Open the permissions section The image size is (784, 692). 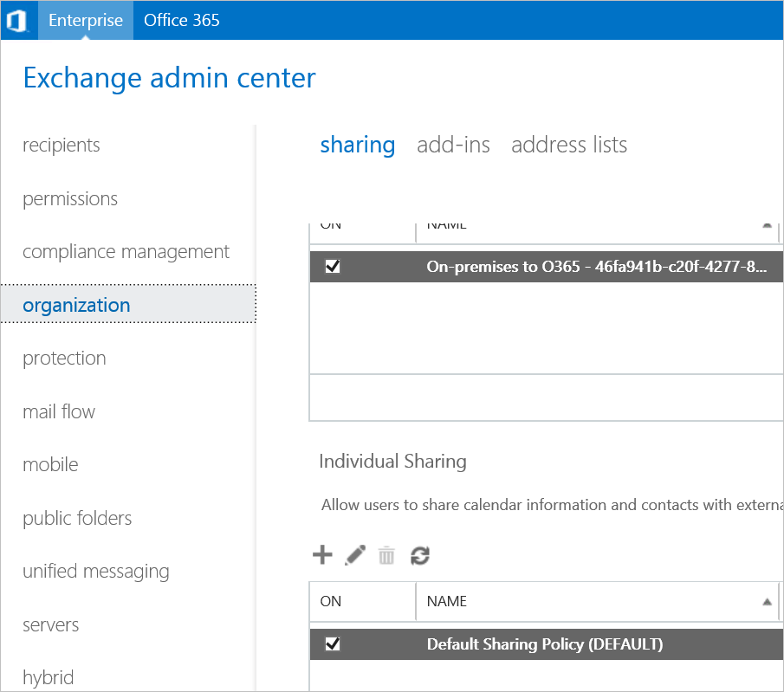(70, 199)
